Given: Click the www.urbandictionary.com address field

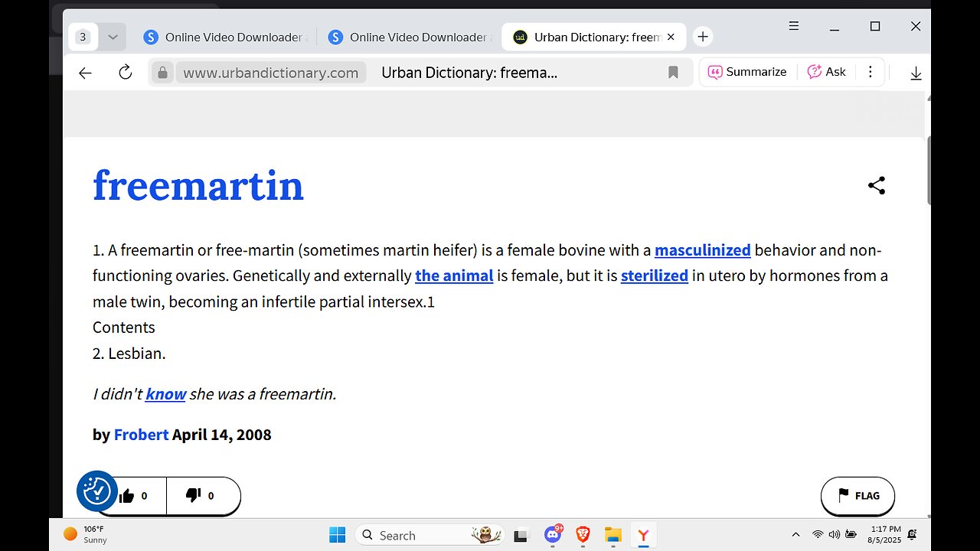Looking at the screenshot, I should (x=271, y=73).
